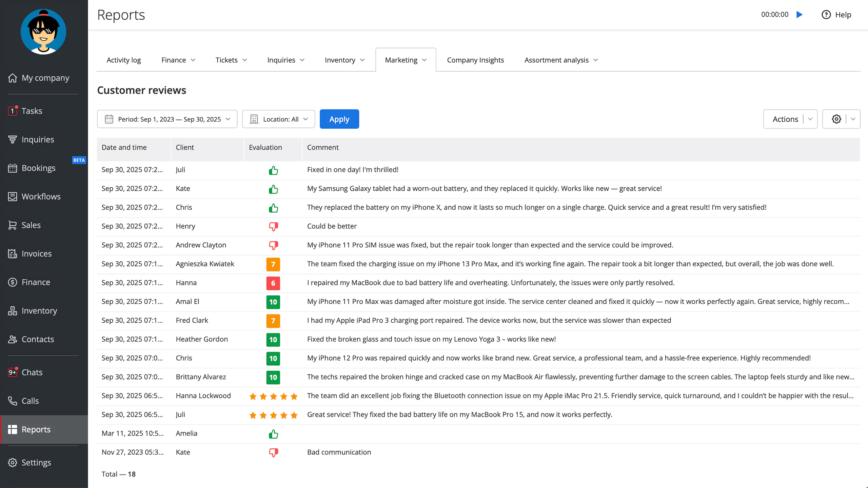Screen dimensions: 868x488
Task: Switch to Company Insights tab
Action: coord(475,60)
